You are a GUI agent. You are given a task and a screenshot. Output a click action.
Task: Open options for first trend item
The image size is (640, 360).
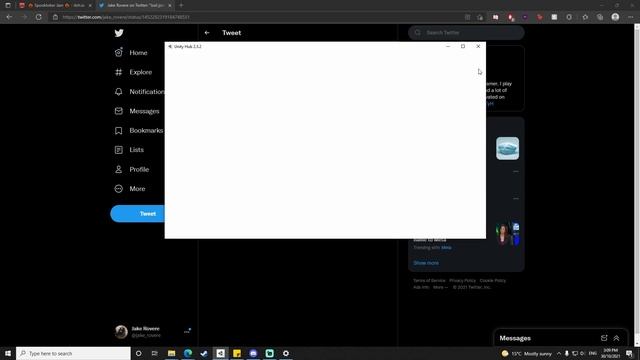click(x=516, y=171)
